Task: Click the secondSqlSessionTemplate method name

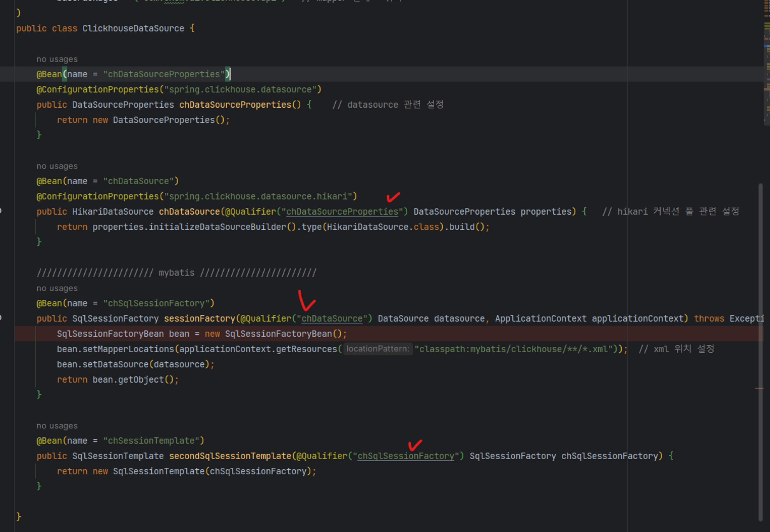Action: coord(230,456)
